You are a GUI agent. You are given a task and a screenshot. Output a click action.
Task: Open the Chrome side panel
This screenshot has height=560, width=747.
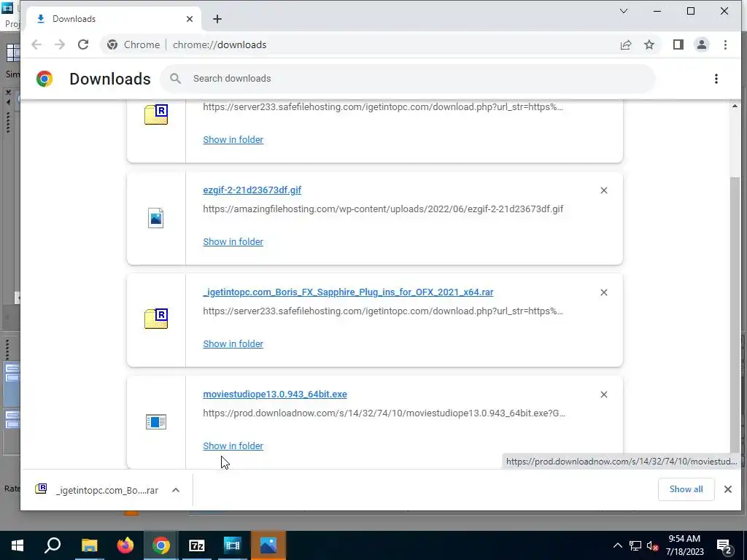tap(678, 44)
